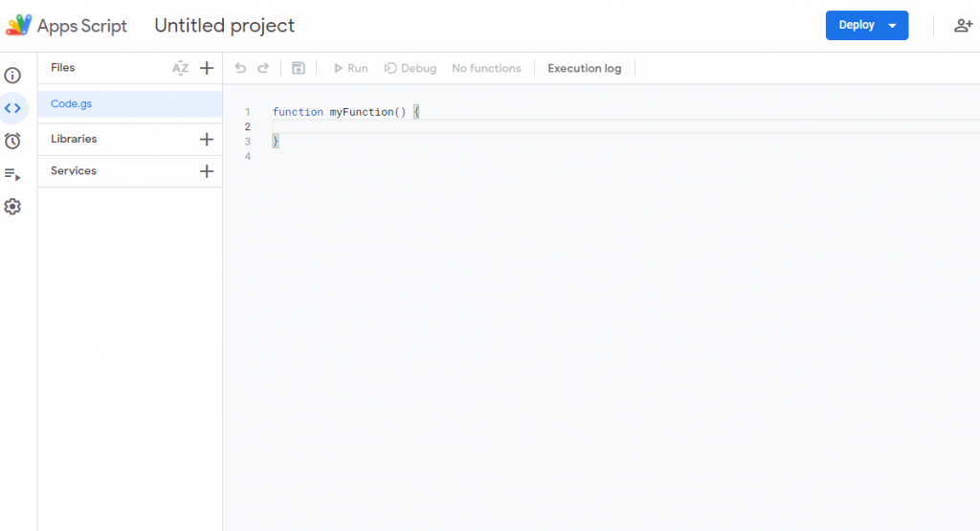
Task: Add a service with the plus icon
Action: tap(207, 171)
